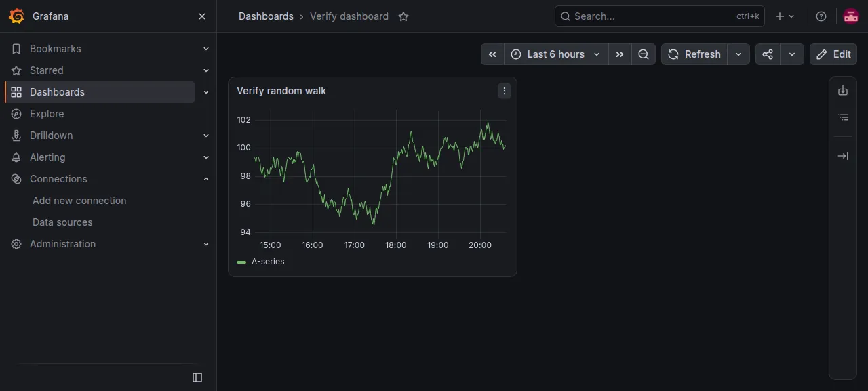Open the auto-refresh interval dropdown
The width and height of the screenshot is (868, 391).
coord(738,54)
